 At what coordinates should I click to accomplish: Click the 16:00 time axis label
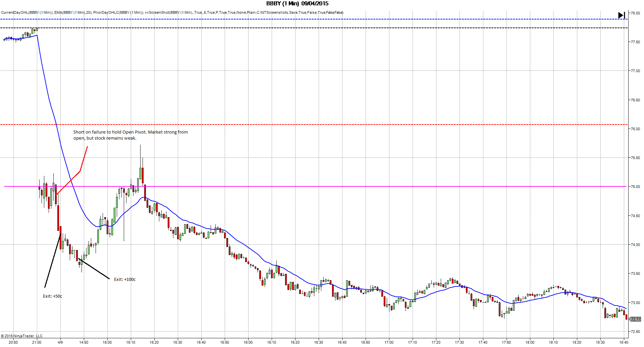click(x=248, y=342)
